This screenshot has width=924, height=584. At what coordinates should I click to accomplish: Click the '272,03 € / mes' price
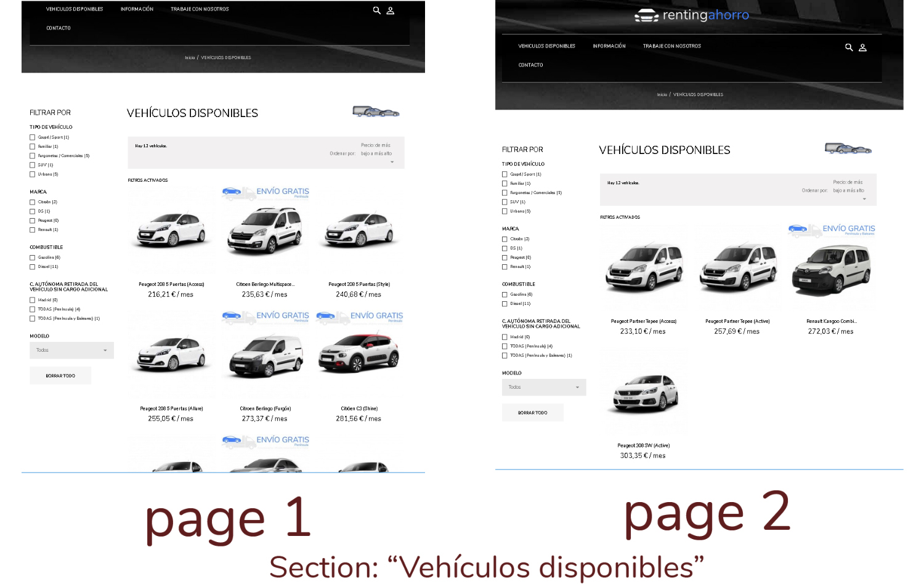click(x=831, y=331)
